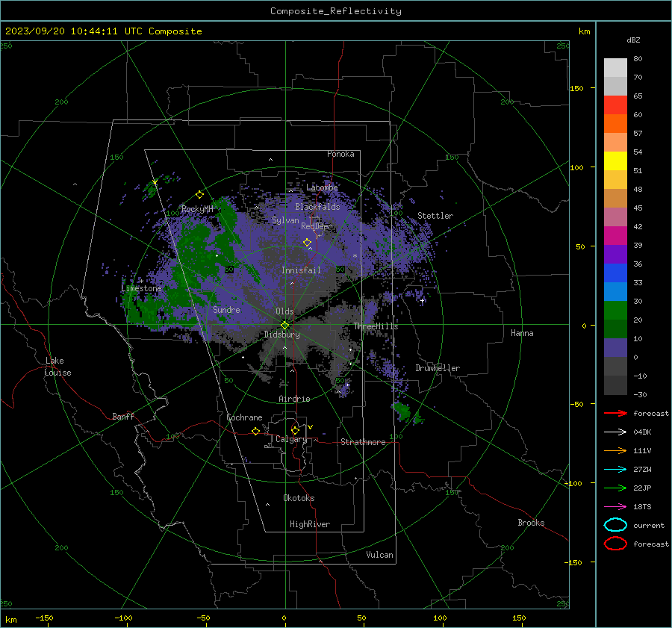Click the Drumheller label
Screen dimensions: 672x628
point(438,368)
